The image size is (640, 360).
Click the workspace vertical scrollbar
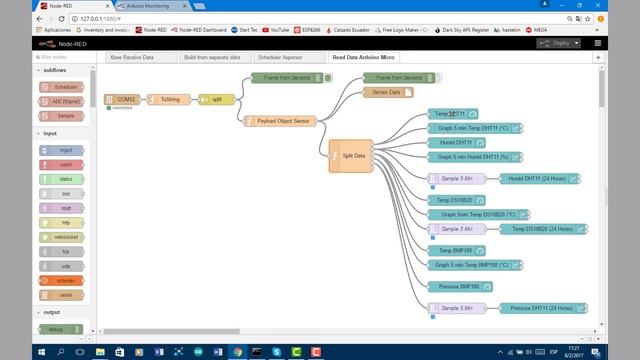(x=602, y=89)
